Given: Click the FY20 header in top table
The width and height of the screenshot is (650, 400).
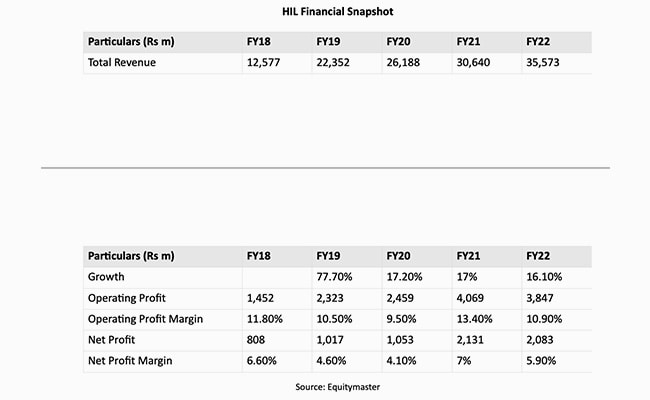Looking at the screenshot, I should (x=399, y=42).
